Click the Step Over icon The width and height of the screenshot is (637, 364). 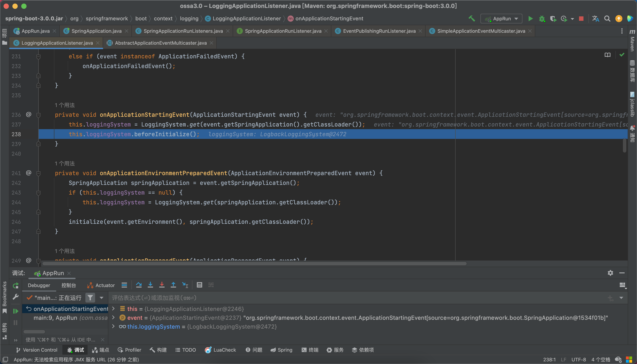pos(138,285)
